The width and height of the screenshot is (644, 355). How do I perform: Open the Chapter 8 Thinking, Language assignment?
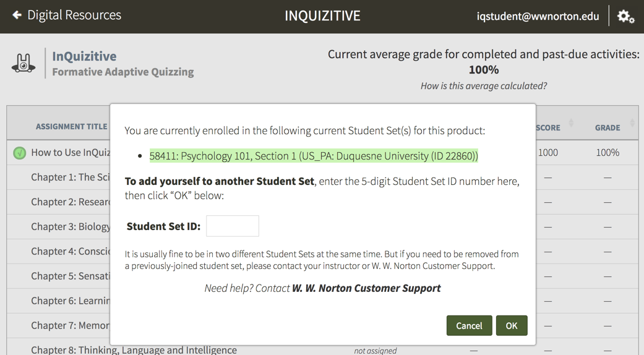tap(134, 349)
